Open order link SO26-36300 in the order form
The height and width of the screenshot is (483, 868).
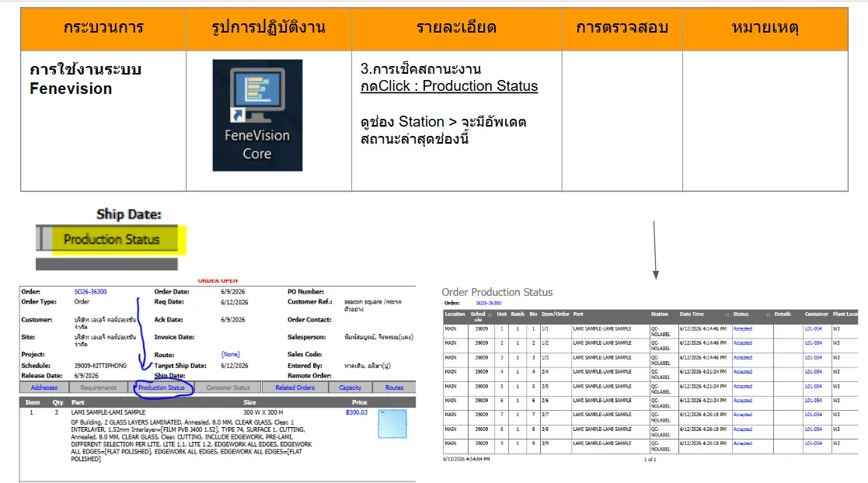point(90,291)
